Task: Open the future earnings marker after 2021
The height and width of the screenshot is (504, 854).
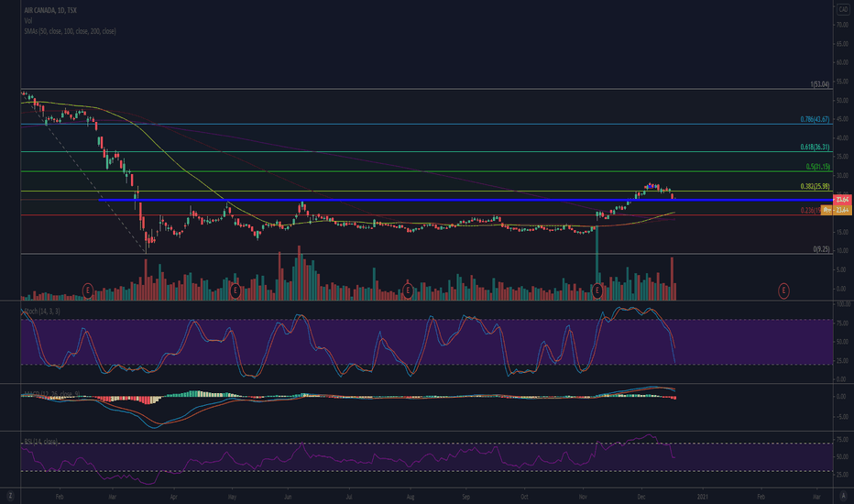Action: [x=783, y=290]
